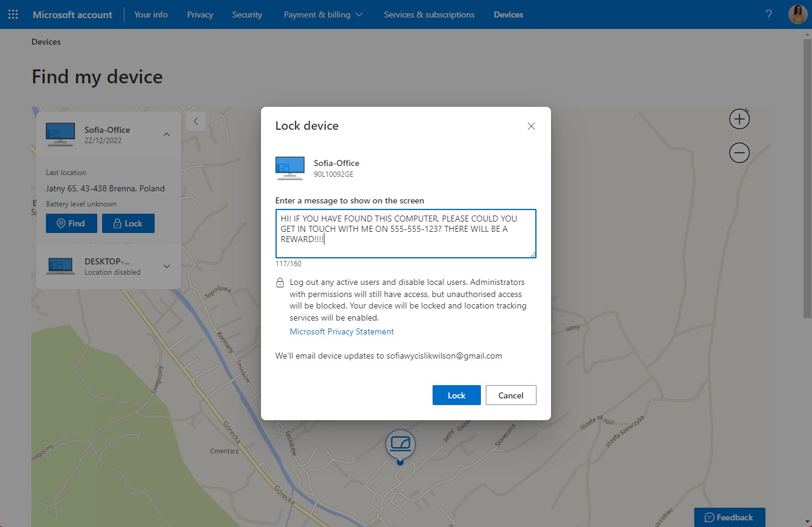Viewport: 812px width, 527px height.
Task: Cancel the Lock device dialog
Action: tap(511, 395)
